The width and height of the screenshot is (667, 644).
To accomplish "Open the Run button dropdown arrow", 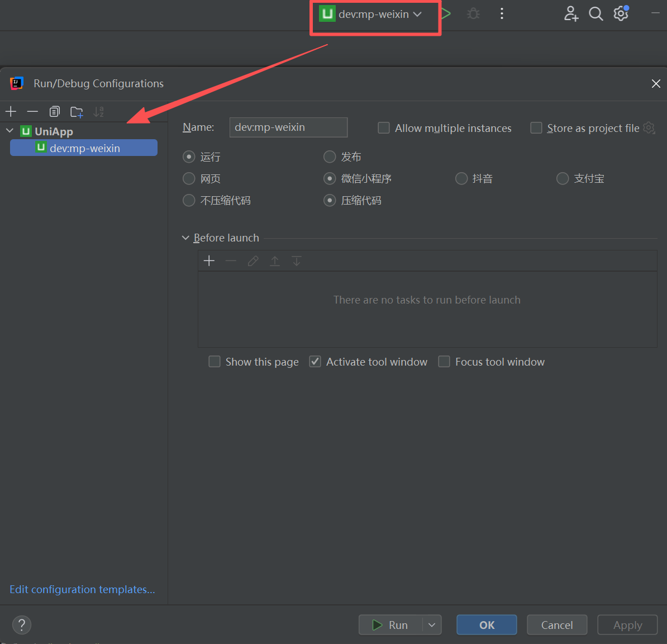I will [x=432, y=624].
